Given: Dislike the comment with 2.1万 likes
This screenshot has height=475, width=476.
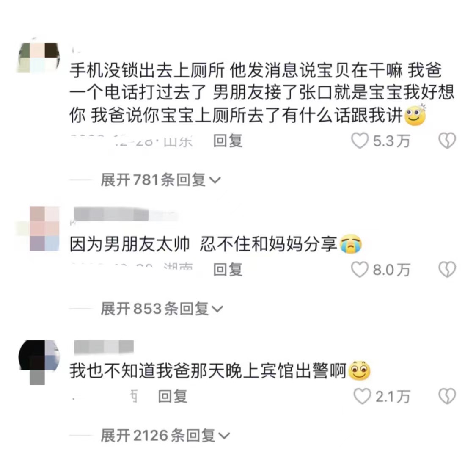Looking at the screenshot, I should tap(447, 396).
